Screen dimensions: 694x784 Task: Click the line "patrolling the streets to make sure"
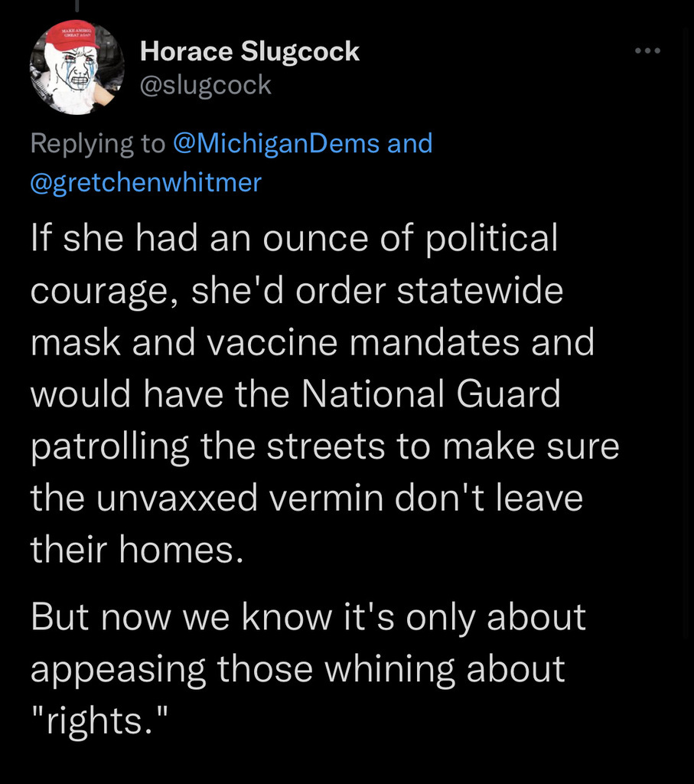325,447
